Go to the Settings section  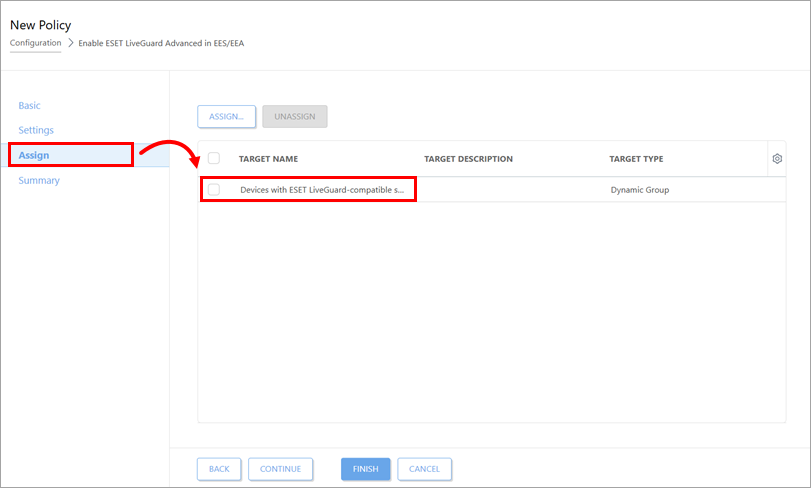tap(36, 130)
